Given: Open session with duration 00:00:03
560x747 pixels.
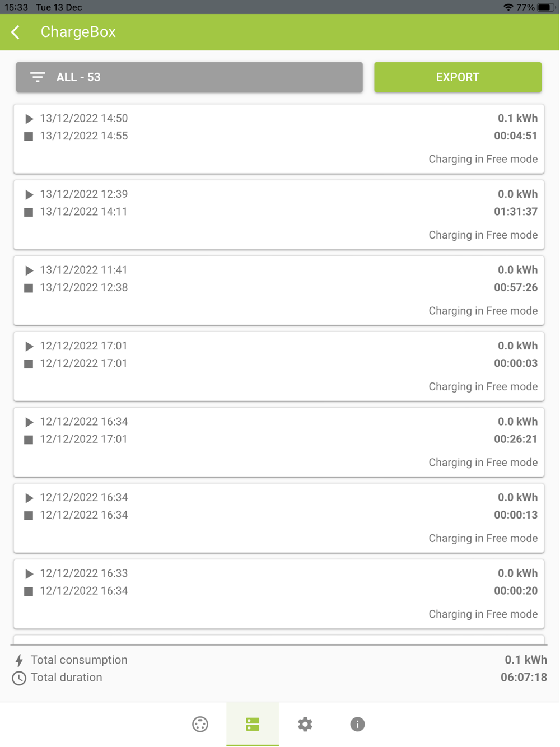Looking at the screenshot, I should tap(279, 366).
